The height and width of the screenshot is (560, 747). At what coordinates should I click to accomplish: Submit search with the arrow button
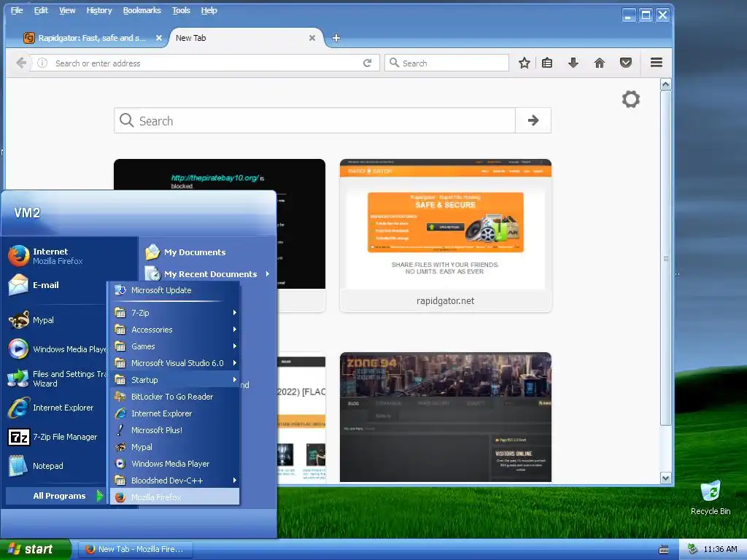click(x=533, y=120)
